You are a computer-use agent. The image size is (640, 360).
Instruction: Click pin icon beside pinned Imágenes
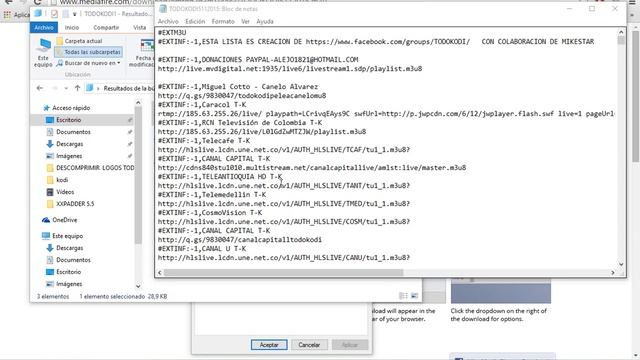pos(130,156)
